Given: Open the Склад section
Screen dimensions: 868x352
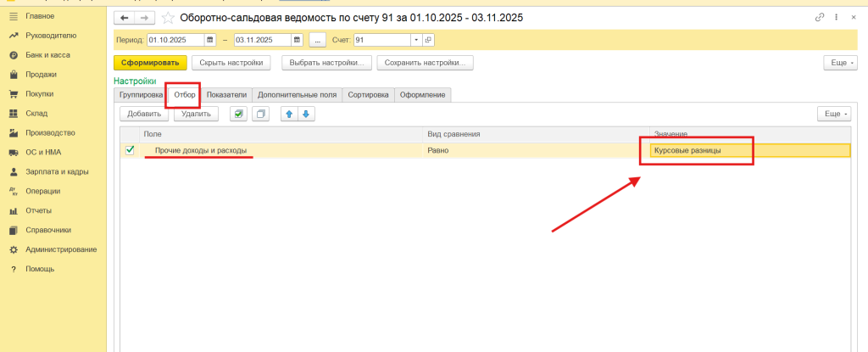Looking at the screenshot, I should [x=36, y=113].
